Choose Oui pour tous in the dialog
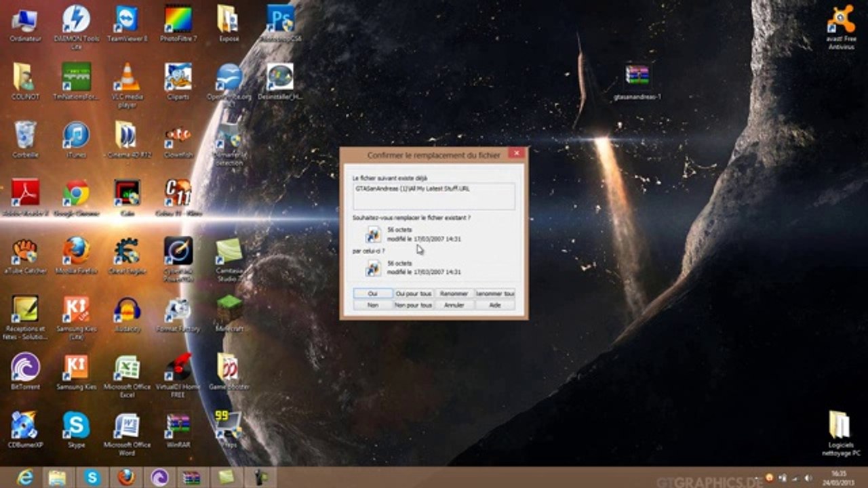Viewport: 868px width, 488px height. pyautogui.click(x=414, y=293)
